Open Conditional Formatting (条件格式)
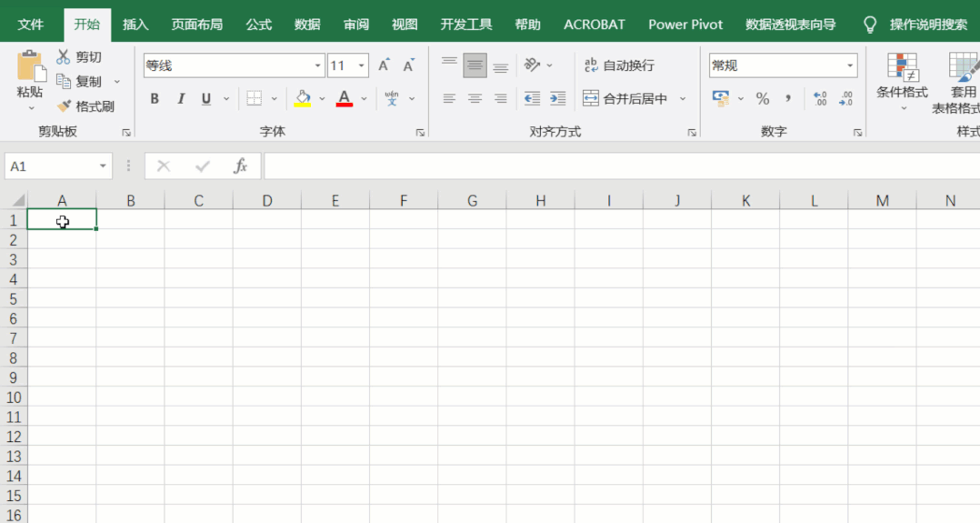 [x=902, y=81]
